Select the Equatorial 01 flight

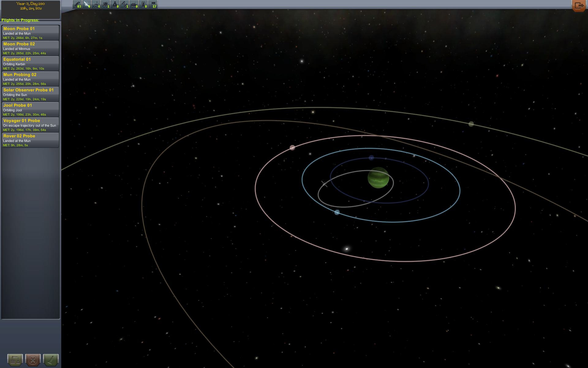click(30, 63)
